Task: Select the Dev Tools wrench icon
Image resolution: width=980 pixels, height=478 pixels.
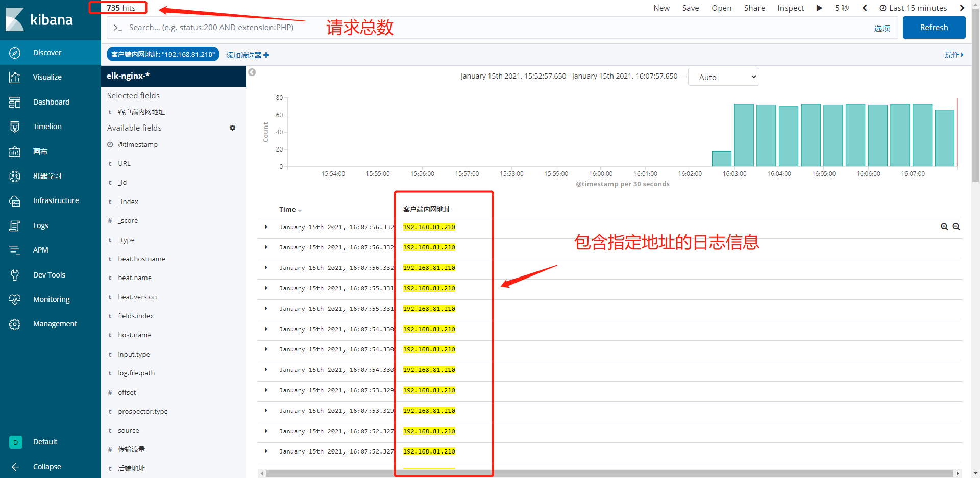Action: 15,274
